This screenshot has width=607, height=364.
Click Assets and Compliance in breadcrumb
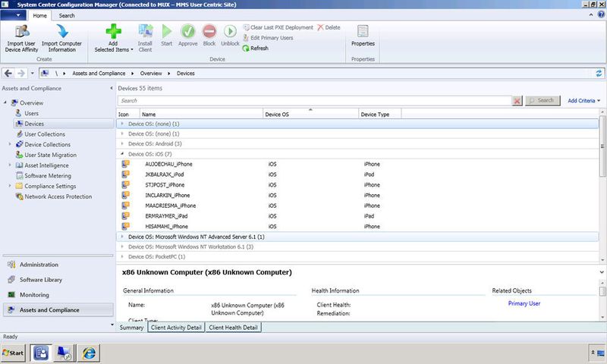point(99,73)
